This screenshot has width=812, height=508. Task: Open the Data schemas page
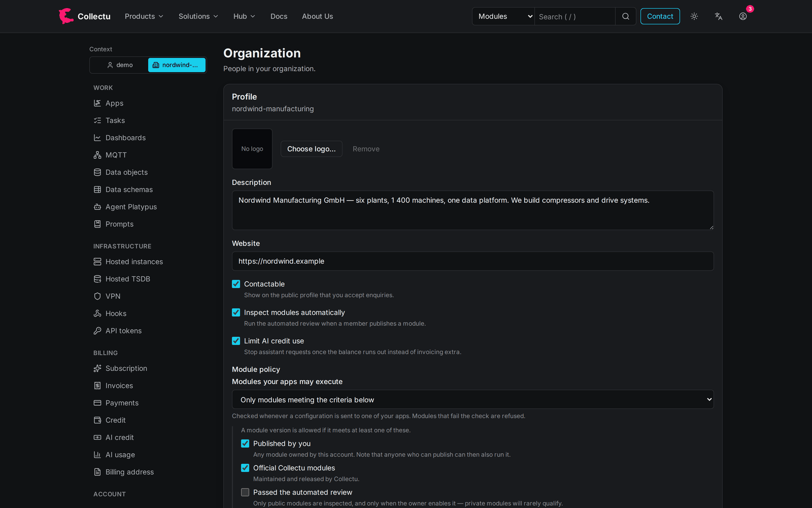[129, 189]
